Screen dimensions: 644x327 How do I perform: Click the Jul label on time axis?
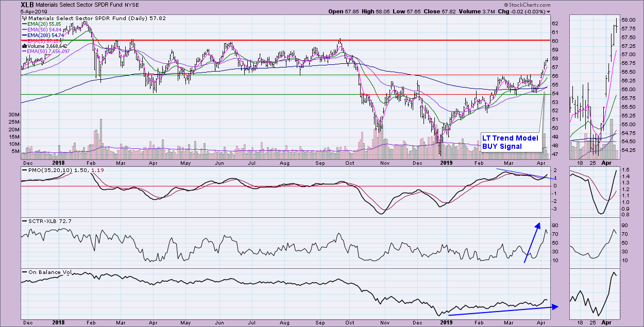click(x=252, y=163)
